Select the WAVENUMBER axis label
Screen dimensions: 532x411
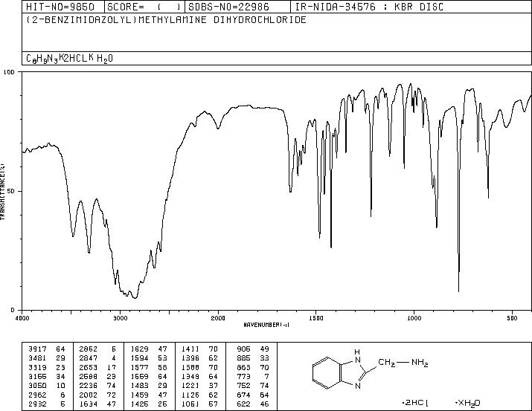pos(266,325)
